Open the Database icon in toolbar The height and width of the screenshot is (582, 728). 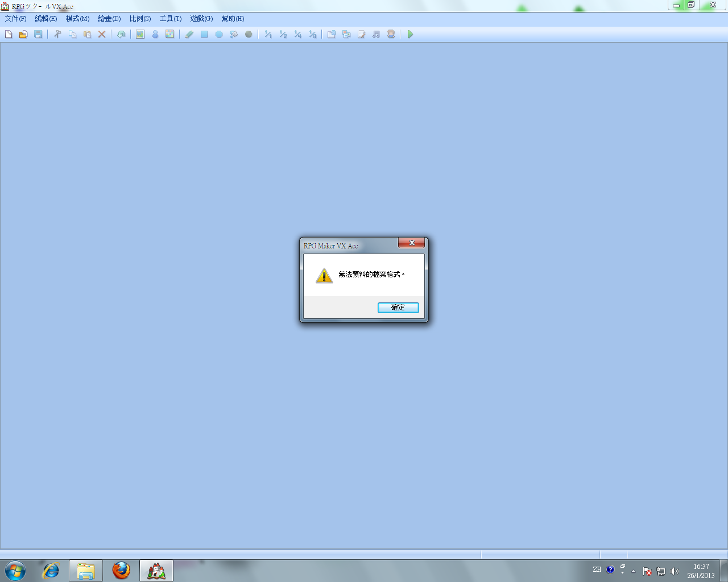point(332,35)
